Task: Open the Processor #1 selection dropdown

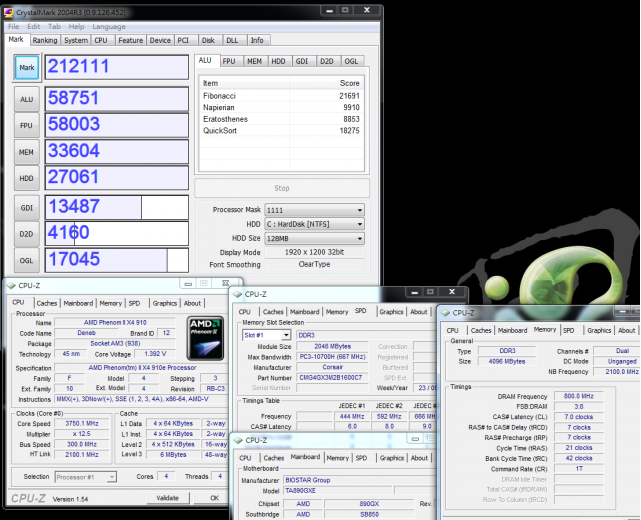Action: coord(86,477)
